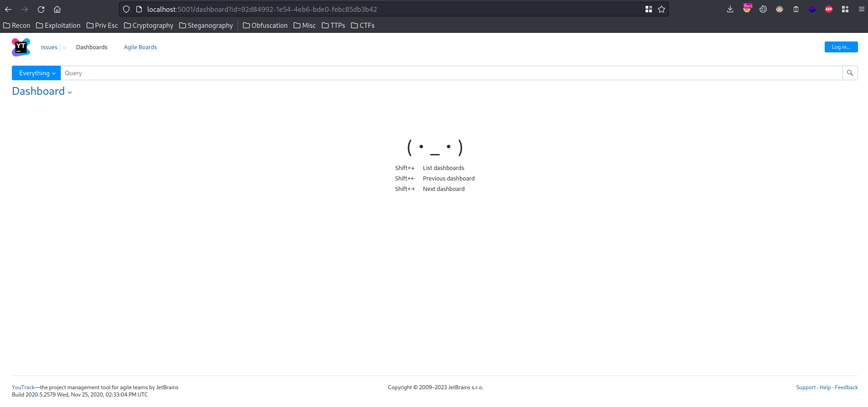
Task: Go back with browser back arrow
Action: tap(8, 9)
